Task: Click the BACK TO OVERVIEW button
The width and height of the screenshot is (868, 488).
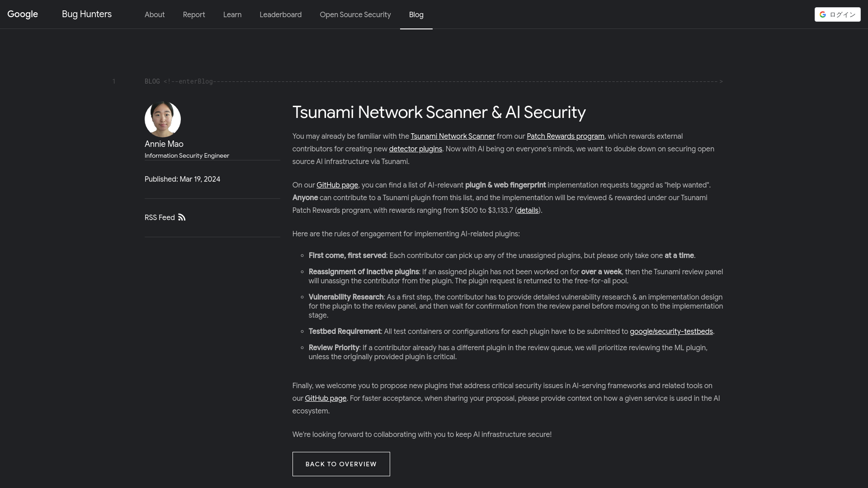Action: tap(341, 464)
